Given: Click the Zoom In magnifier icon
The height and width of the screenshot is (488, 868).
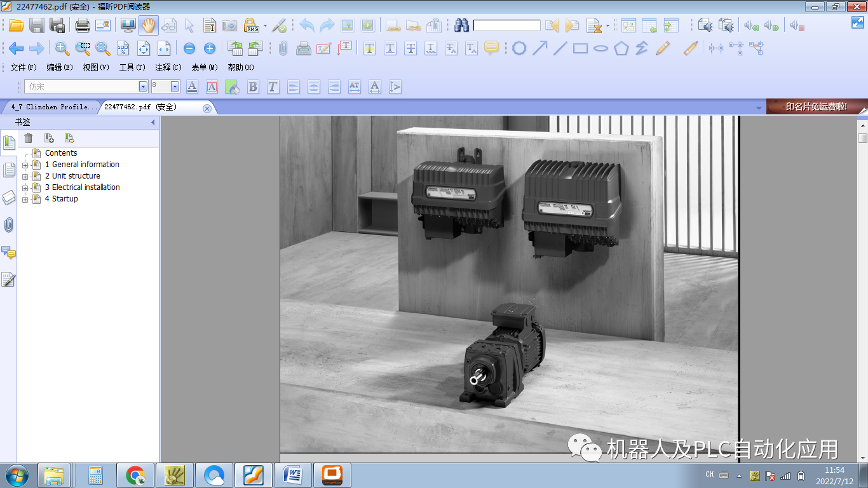Looking at the screenshot, I should (x=62, y=48).
